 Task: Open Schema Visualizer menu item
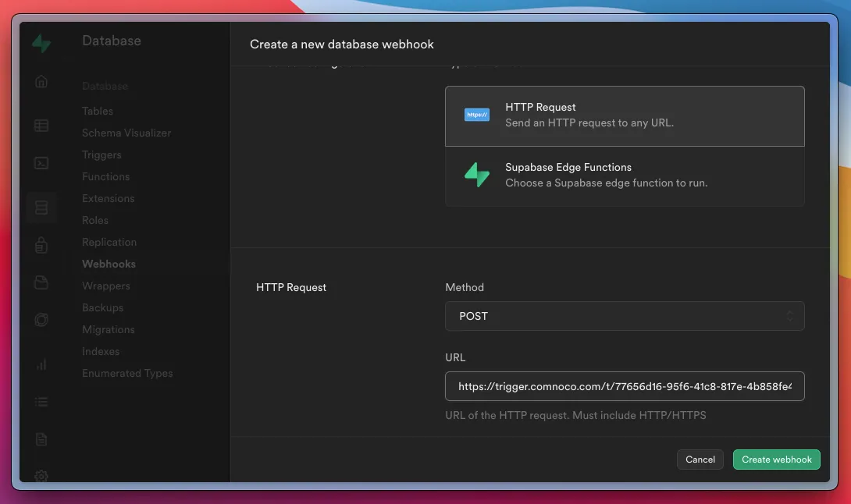pyautogui.click(x=126, y=133)
